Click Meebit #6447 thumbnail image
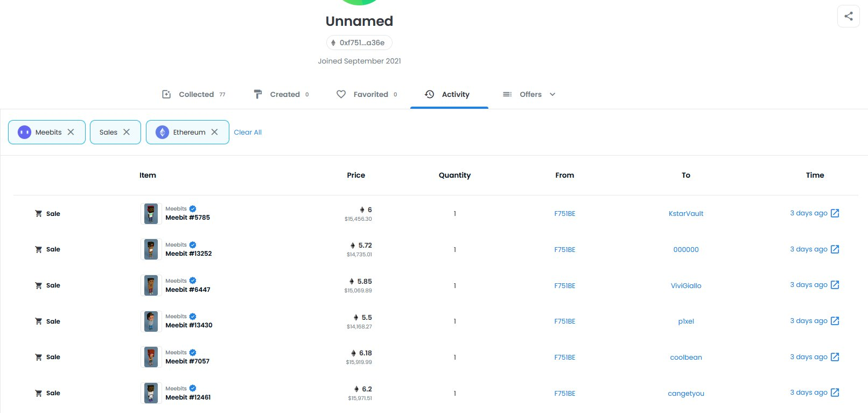868x413 pixels. coord(151,285)
